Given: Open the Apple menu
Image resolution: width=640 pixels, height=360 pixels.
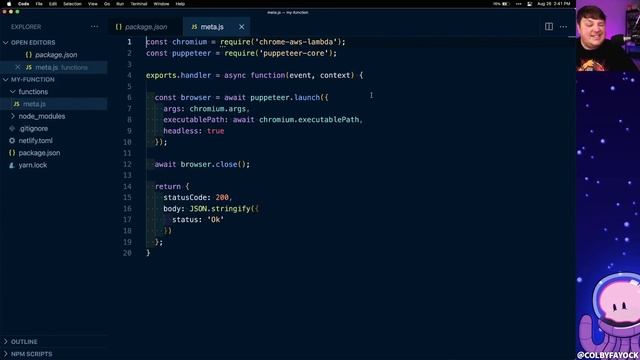Looking at the screenshot, I should click(9, 4).
